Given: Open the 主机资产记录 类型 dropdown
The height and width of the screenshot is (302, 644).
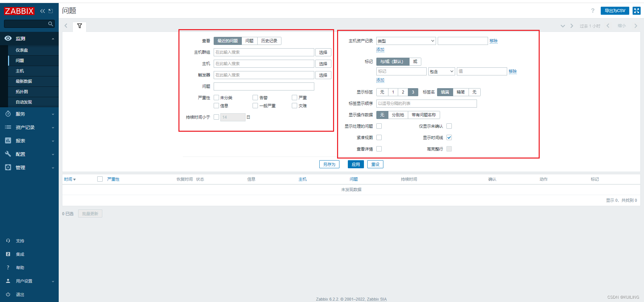Looking at the screenshot, I should coord(406,41).
